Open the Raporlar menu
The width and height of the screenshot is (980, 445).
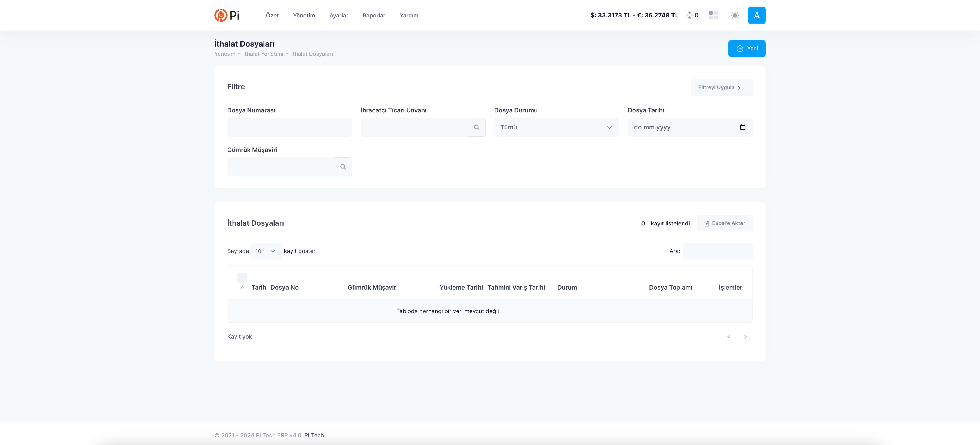click(374, 16)
